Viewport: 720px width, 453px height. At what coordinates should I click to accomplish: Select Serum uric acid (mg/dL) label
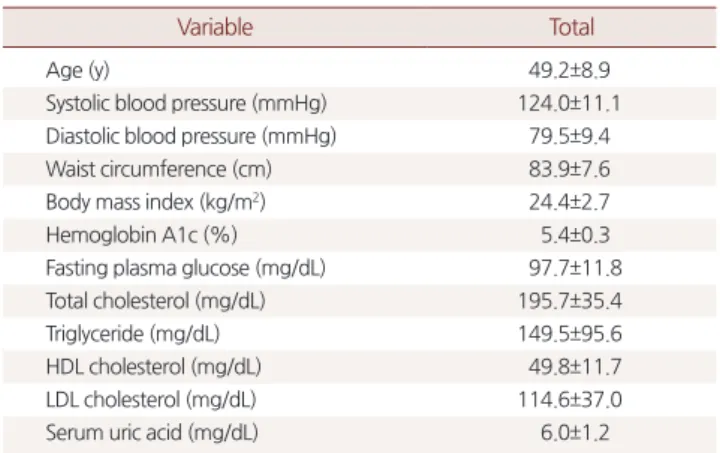(152, 433)
